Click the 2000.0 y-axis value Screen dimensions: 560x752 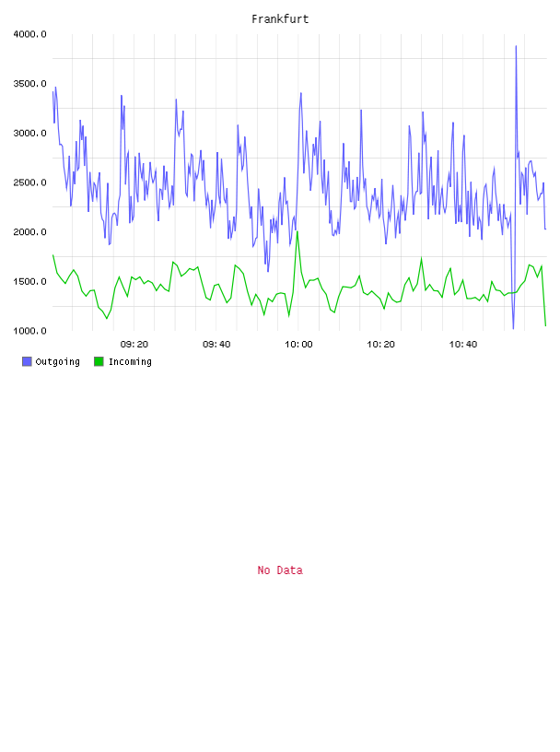pyautogui.click(x=29, y=231)
